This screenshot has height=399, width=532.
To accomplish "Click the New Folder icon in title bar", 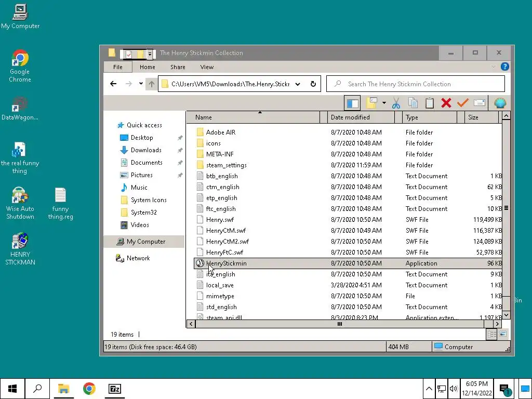I will pyautogui.click(x=140, y=54).
